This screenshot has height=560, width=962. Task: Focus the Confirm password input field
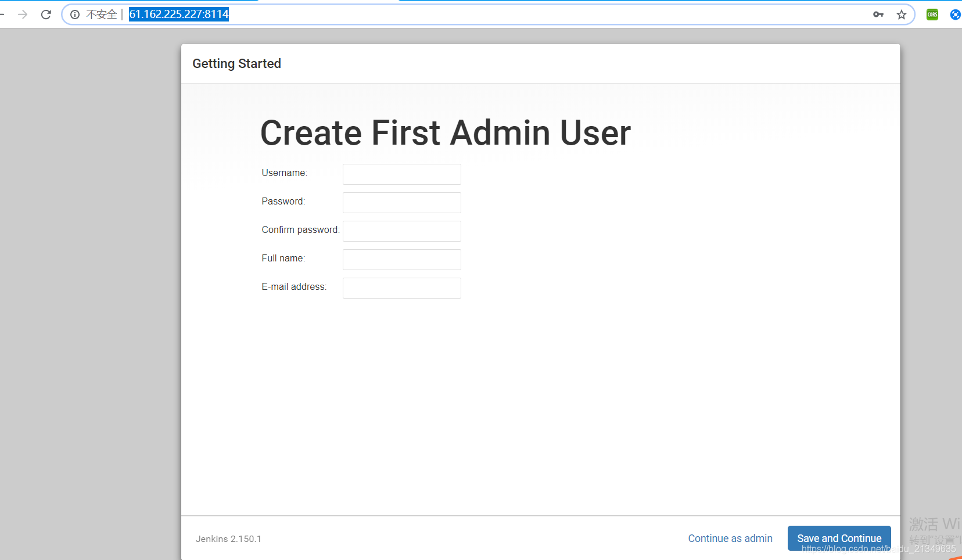402,231
